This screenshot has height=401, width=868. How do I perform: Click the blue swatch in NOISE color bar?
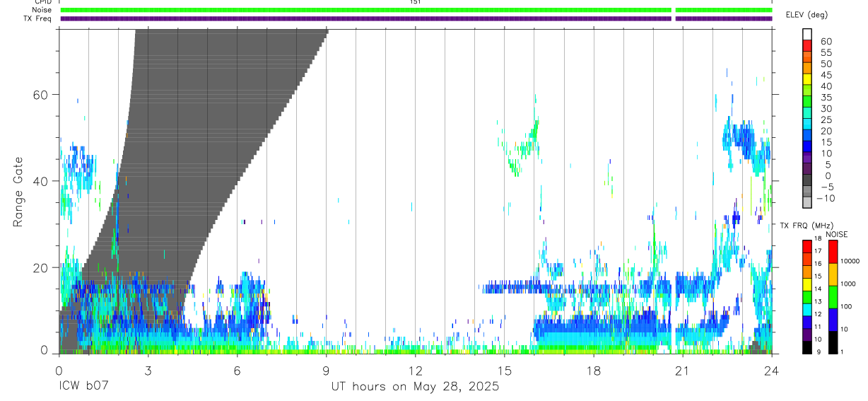click(833, 319)
